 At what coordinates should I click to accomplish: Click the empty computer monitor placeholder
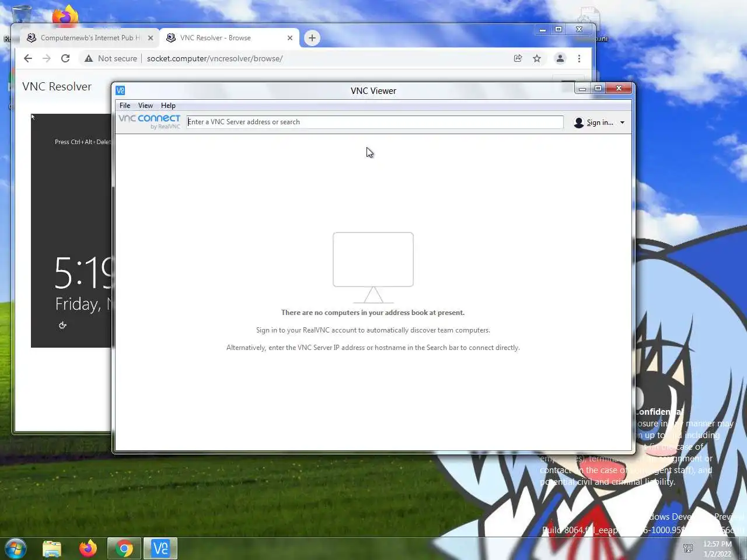click(x=373, y=268)
